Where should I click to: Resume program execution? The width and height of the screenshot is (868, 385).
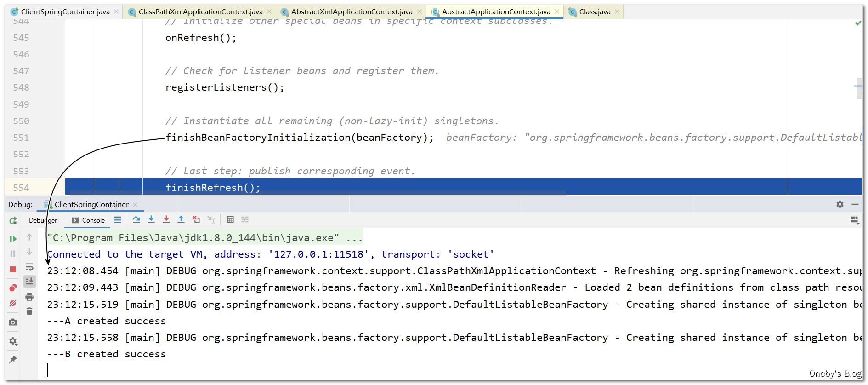pos(13,239)
